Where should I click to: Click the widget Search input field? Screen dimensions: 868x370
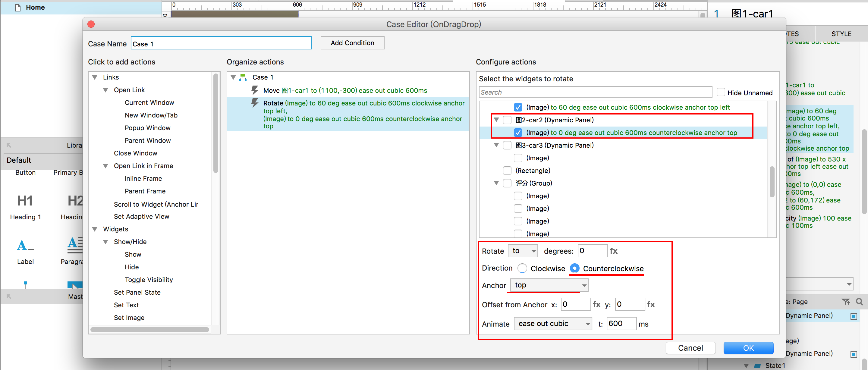pos(595,92)
